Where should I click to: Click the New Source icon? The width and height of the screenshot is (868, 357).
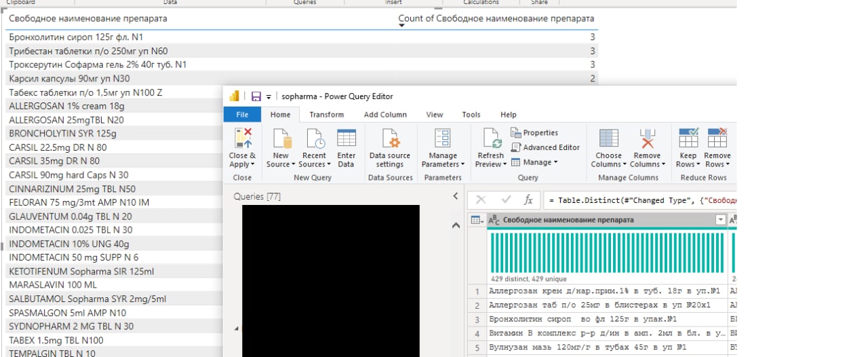[x=281, y=137]
